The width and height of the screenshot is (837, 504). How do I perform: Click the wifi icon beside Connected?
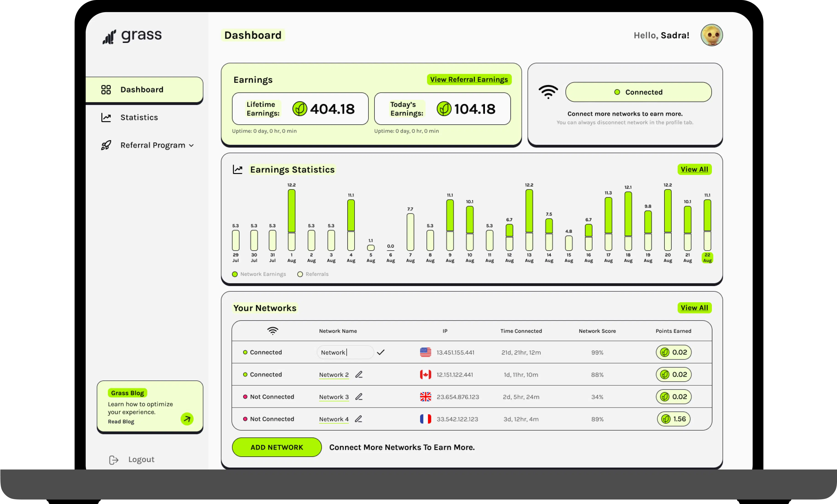coord(548,92)
